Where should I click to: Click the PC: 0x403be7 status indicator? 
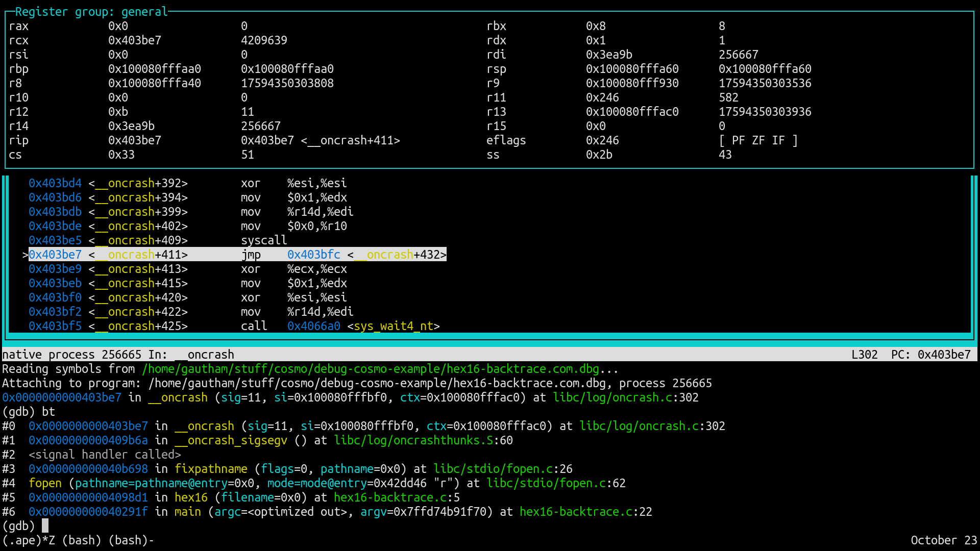(x=930, y=355)
